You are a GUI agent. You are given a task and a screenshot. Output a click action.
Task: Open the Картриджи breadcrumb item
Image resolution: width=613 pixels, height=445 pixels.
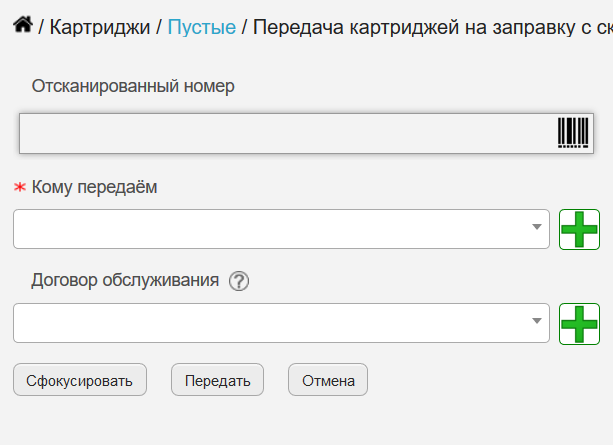pos(100,27)
